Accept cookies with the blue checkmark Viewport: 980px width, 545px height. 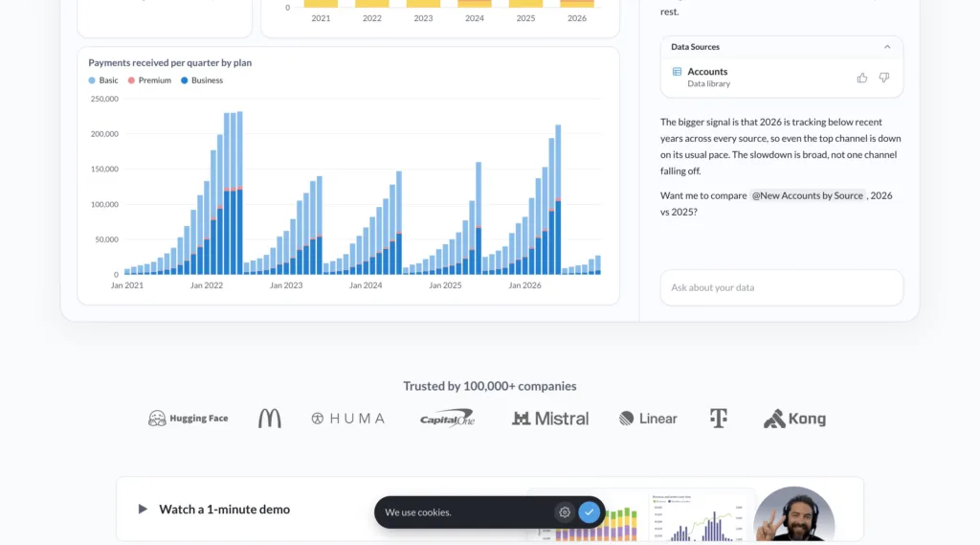(x=589, y=511)
